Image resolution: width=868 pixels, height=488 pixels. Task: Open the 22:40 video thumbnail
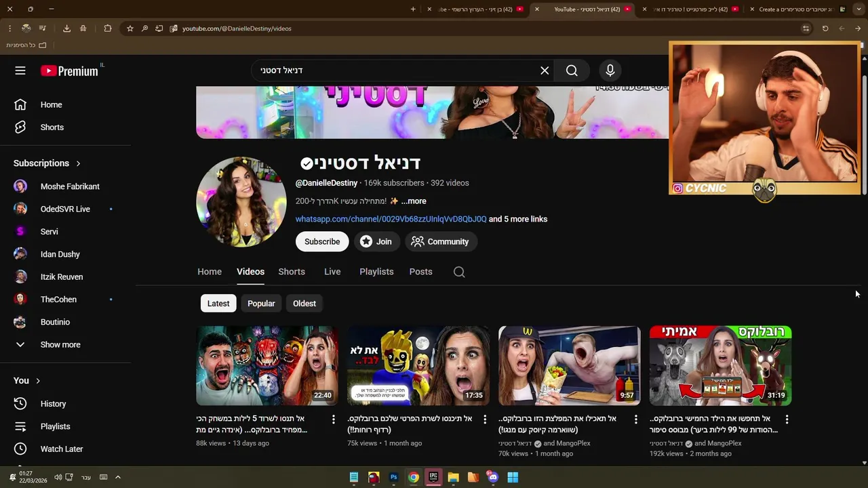(267, 366)
